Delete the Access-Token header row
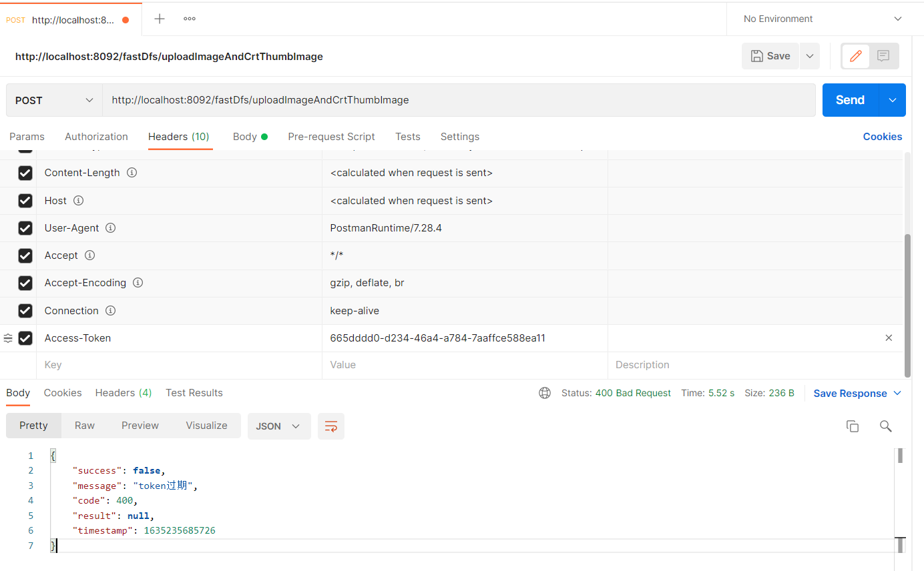The width and height of the screenshot is (924, 571). point(889,338)
